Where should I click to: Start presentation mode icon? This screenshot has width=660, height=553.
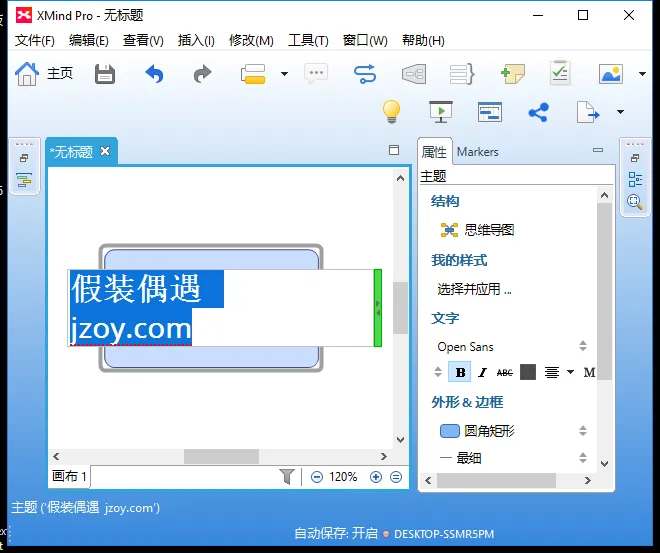(440, 112)
